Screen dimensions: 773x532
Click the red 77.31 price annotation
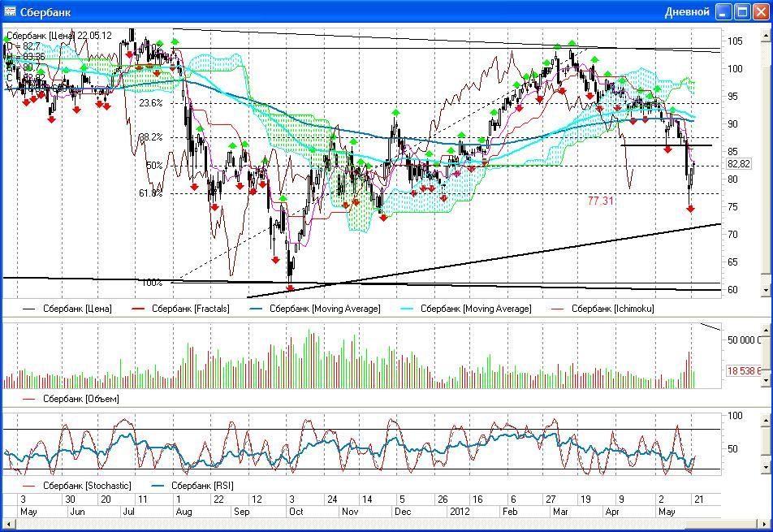[601, 201]
